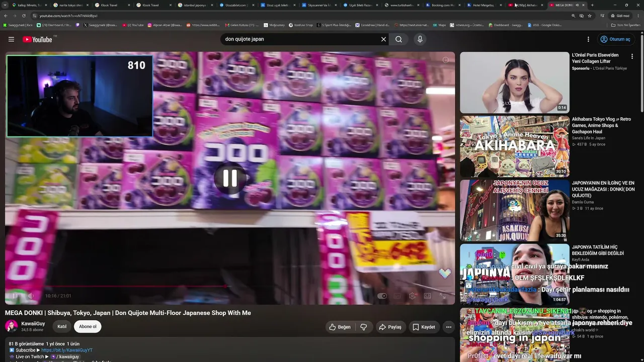Open a new browser tab with plus
The image size is (644, 362).
592,5
